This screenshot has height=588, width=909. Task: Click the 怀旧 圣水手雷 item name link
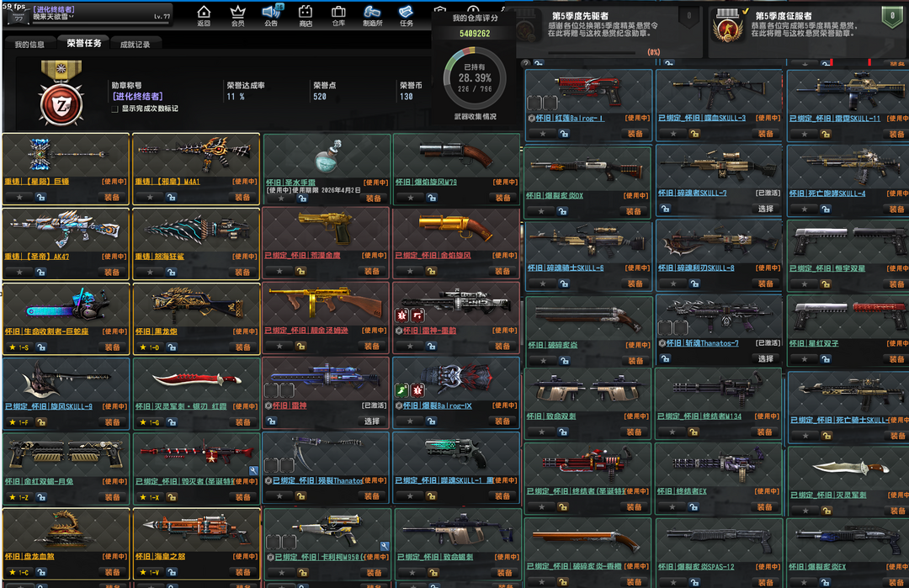click(291, 182)
